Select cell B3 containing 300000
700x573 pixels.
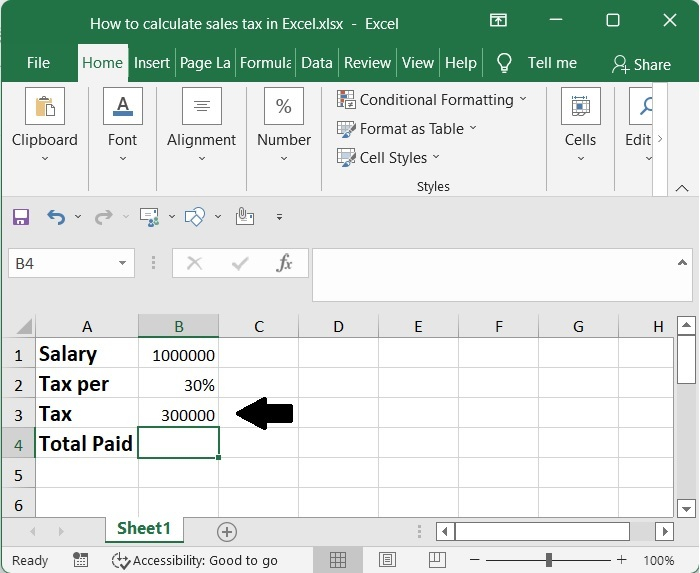(x=178, y=415)
